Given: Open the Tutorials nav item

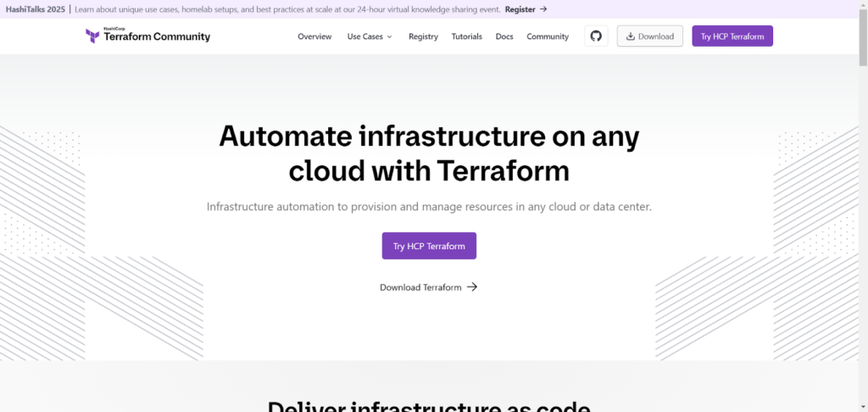Looking at the screenshot, I should 467,36.
